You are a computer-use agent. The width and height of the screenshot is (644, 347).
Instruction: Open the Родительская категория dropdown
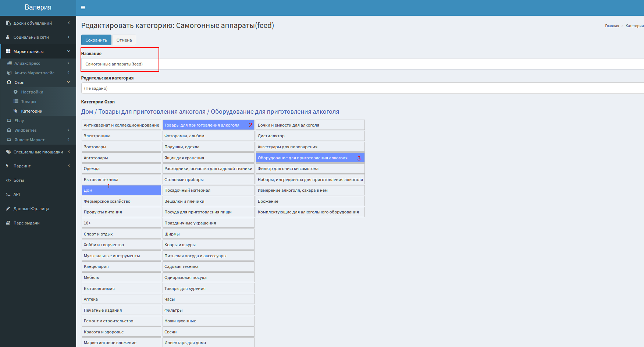[x=362, y=88]
